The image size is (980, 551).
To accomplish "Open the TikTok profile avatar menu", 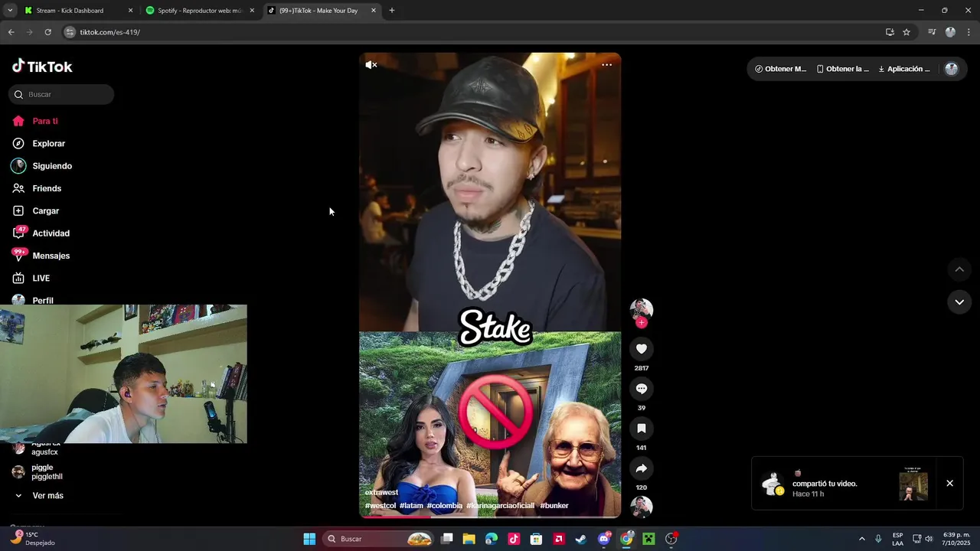I will click(952, 69).
